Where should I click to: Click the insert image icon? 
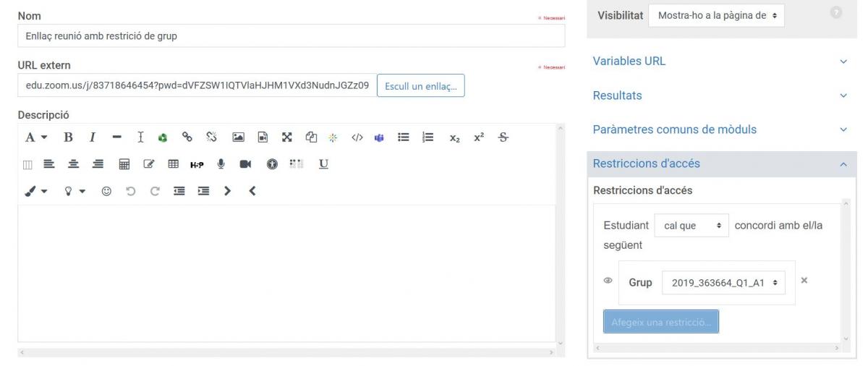(237, 137)
